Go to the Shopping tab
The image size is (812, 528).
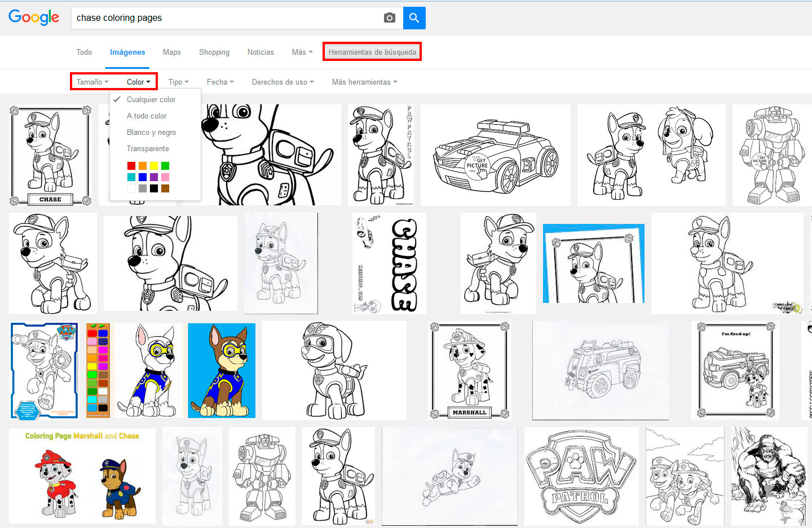coord(214,52)
